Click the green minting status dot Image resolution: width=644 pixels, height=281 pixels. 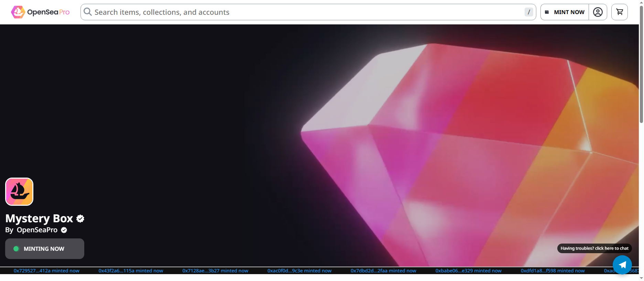16,249
